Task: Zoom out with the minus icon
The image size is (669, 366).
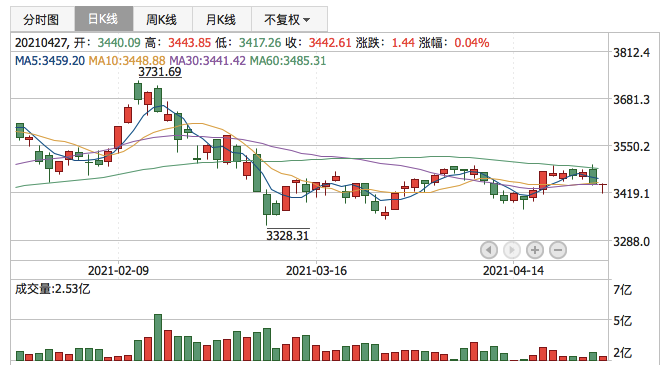Action: 558,250
